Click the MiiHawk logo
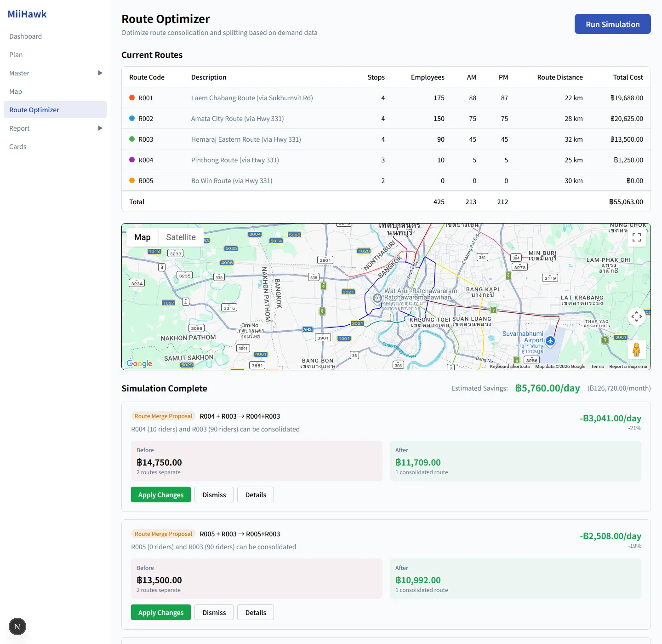662x644 pixels. coord(27,14)
